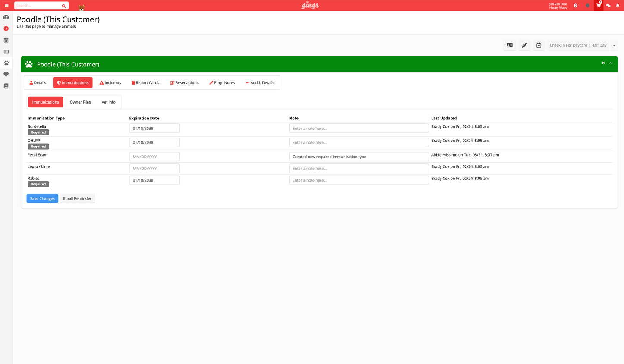Viewport: 624px width, 364px height.
Task: Open the hamburger menu in the top bar
Action: pos(6,6)
